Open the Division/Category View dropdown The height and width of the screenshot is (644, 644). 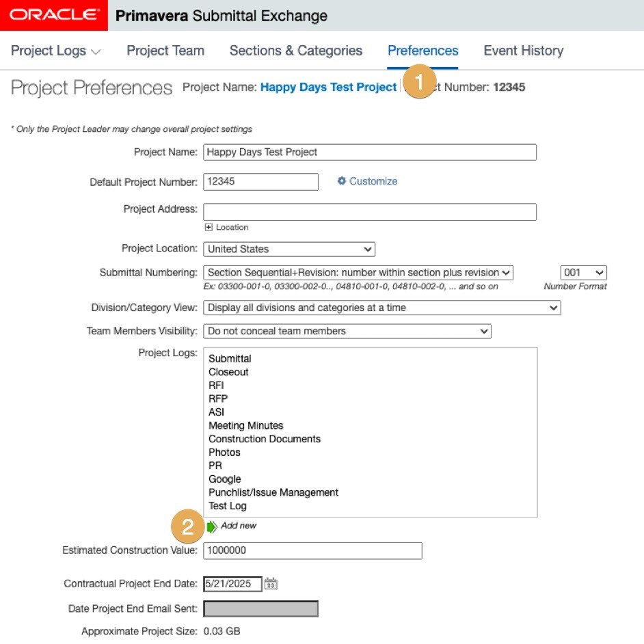[x=381, y=308]
